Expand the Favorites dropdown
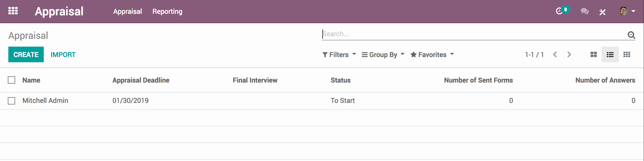This screenshot has width=644, height=161. coord(432,54)
